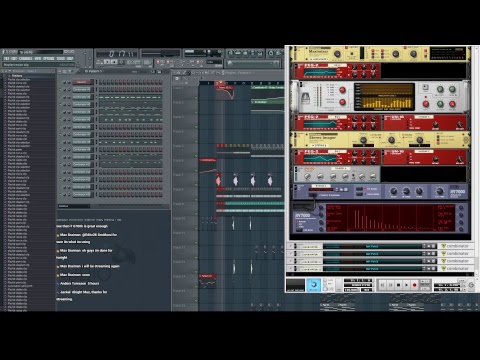The width and height of the screenshot is (480, 360).
Task: Click the FL Studio play button
Action: (x=107, y=62)
